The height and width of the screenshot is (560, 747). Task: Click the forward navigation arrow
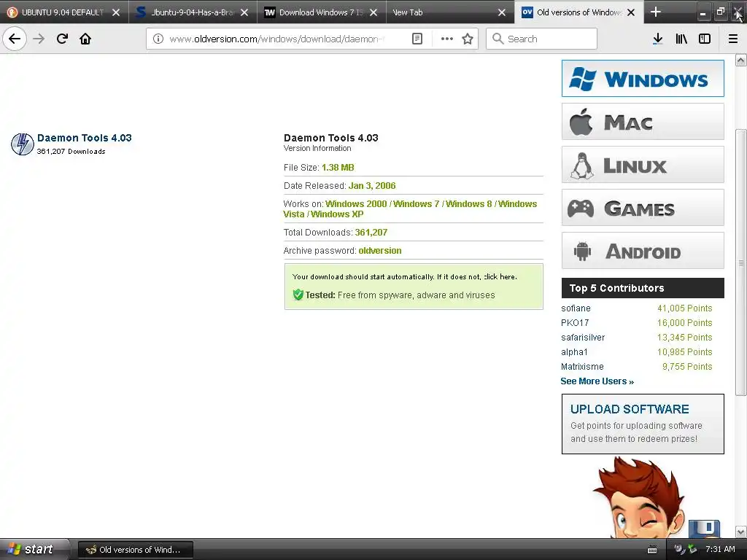coord(39,39)
